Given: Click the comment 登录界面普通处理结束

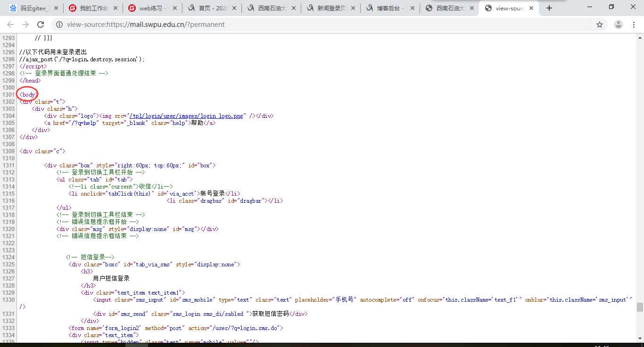Looking at the screenshot, I should click(64, 74).
